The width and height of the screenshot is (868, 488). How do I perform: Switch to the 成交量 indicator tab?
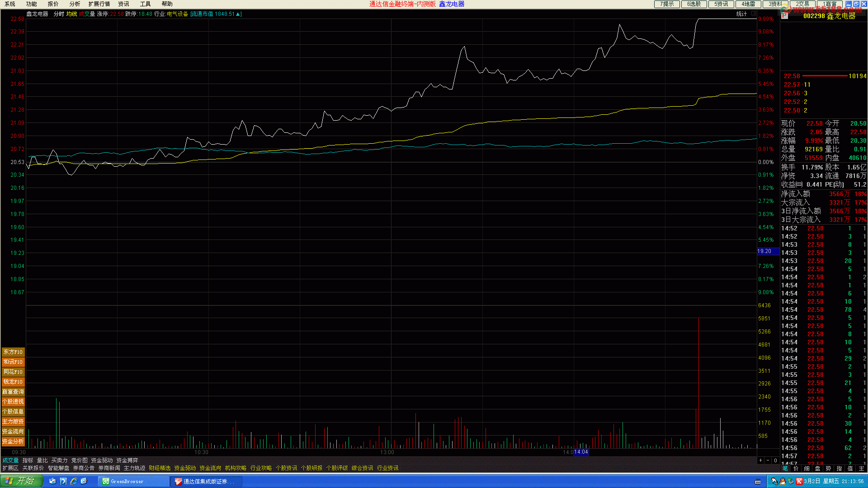[x=10, y=460]
